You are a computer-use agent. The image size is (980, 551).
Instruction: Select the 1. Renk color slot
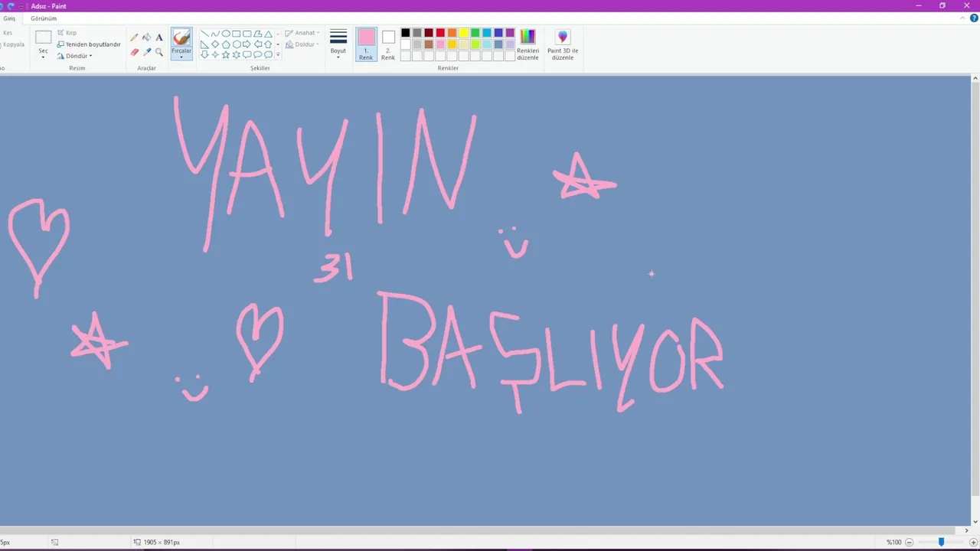coord(366,44)
